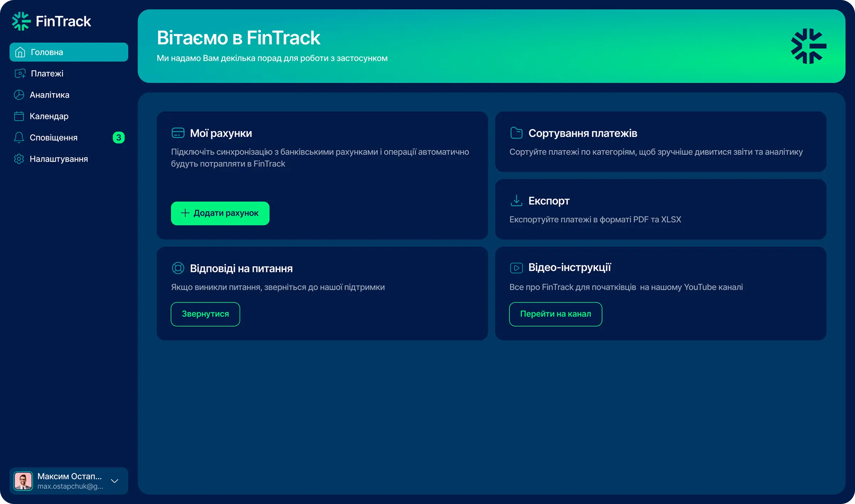The width and height of the screenshot is (855, 504).
Task: Click the gear icon beside Налаштування
Action: point(19,159)
